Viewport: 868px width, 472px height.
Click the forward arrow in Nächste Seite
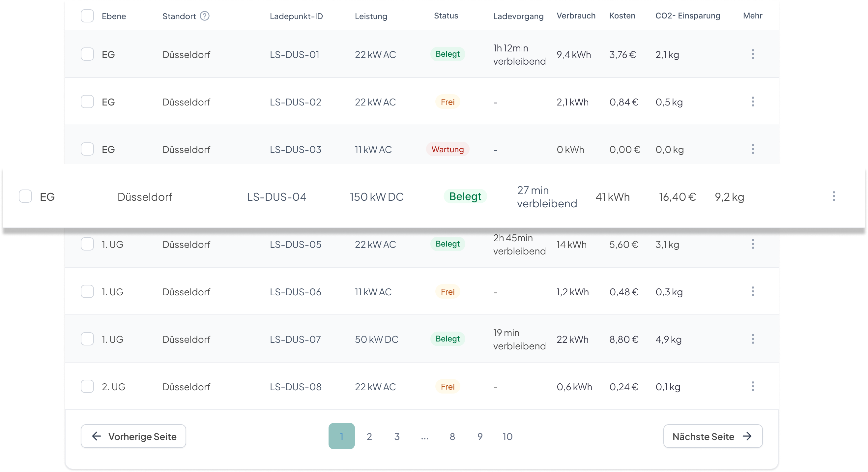748,436
